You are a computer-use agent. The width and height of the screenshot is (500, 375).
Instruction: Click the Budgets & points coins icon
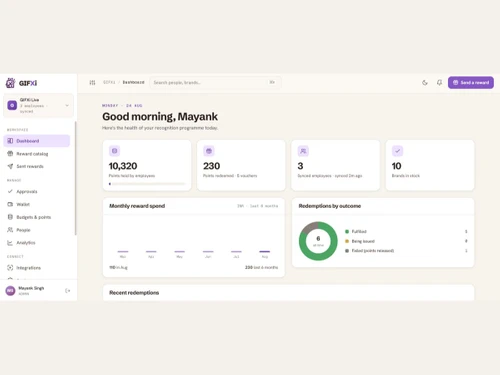pos(10,217)
